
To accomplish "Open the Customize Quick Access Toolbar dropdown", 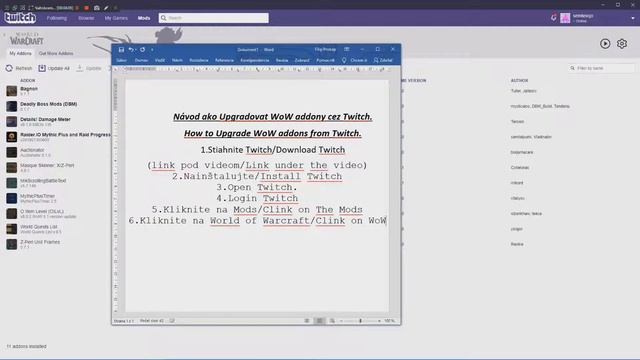I will point(152,50).
